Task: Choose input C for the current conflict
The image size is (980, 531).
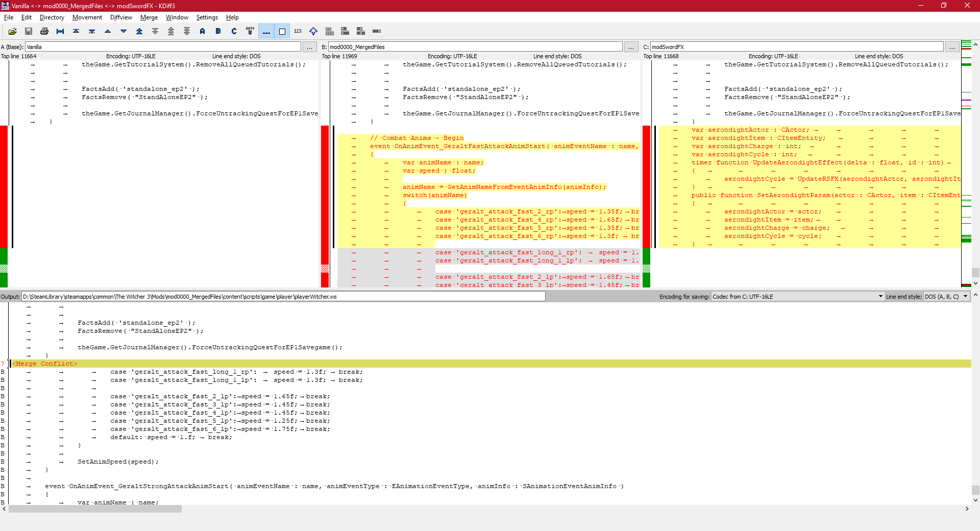Action: pyautogui.click(x=234, y=31)
